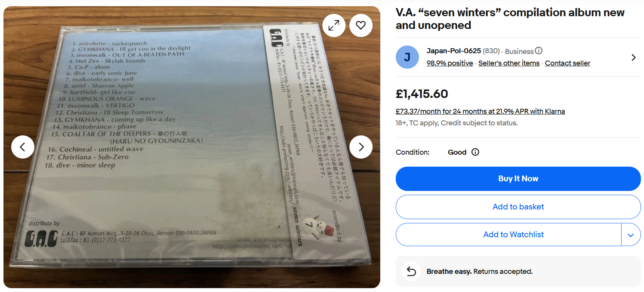Image resolution: width=644 pixels, height=292 pixels.
Task: Add item to favorites with heart icon
Action: pos(361,25)
